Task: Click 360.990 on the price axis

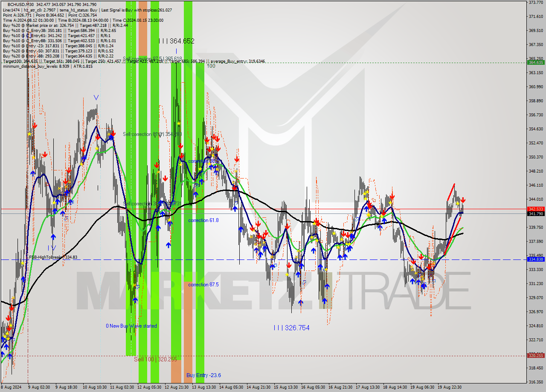Action: click(536, 87)
